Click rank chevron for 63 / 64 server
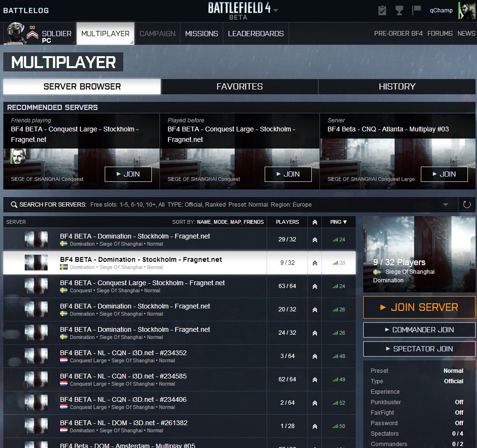Screen dimensions: 477x448 point(315,286)
